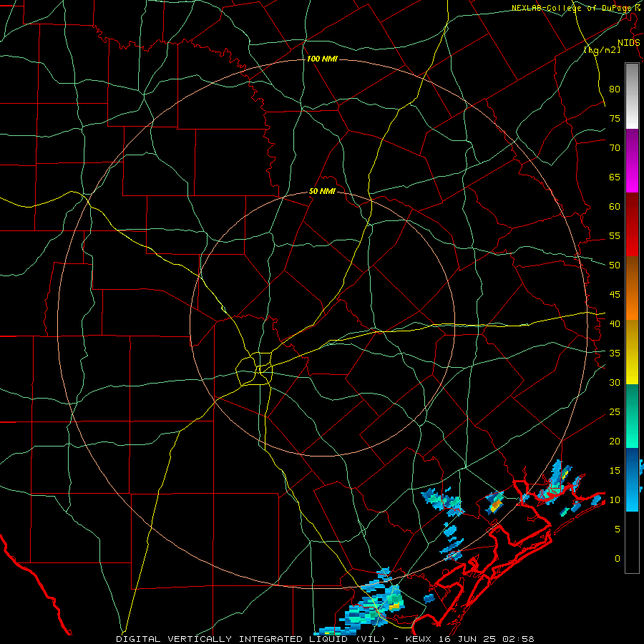Image resolution: width=644 pixels, height=644 pixels.
Task: Click the "50 NMI" range ring label
Action: (x=322, y=191)
